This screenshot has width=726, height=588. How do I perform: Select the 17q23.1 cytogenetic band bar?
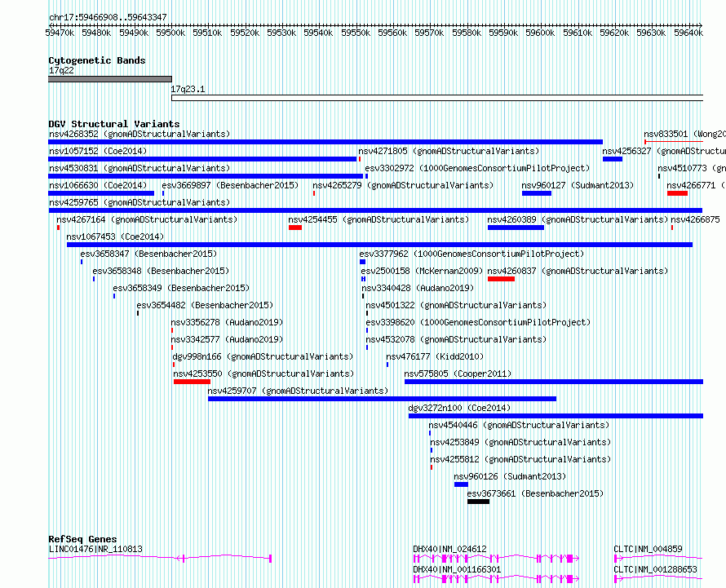point(437,98)
